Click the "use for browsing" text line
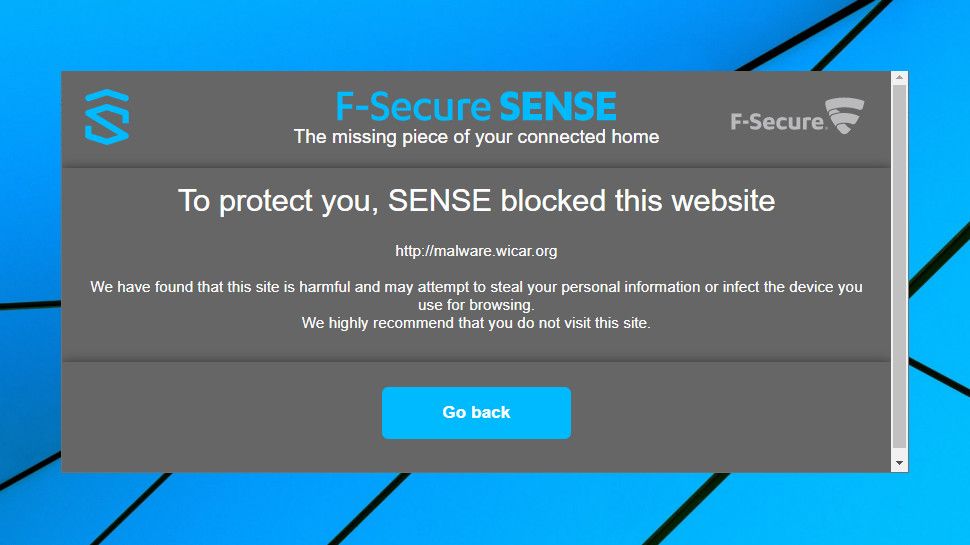Viewport: 970px width, 545px height. [476, 305]
